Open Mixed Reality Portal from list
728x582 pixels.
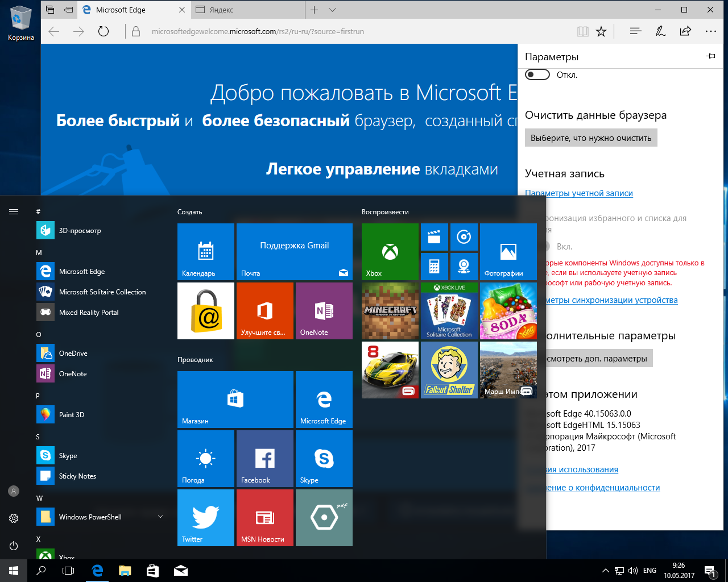pos(100,313)
